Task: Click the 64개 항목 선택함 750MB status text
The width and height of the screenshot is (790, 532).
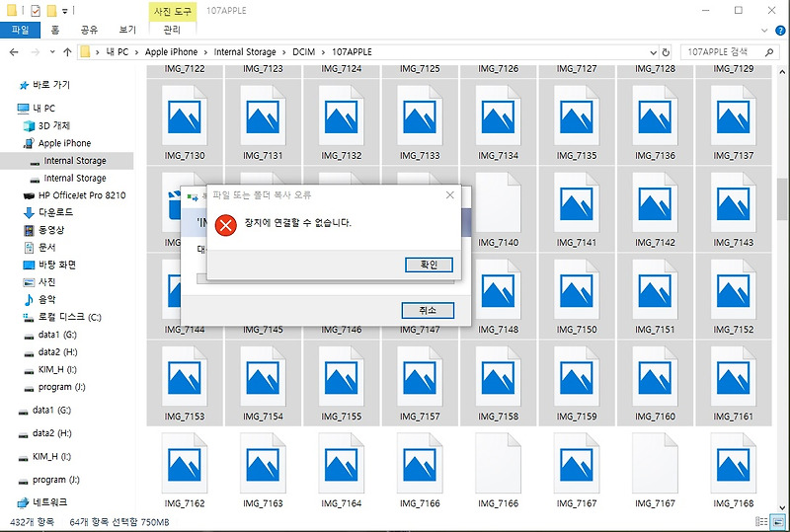Action: click(119, 522)
